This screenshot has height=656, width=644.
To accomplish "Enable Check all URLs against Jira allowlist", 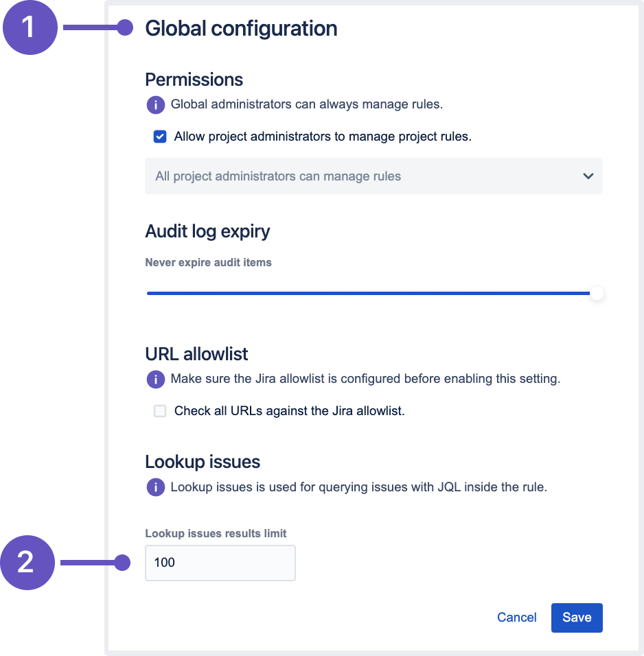I will point(160,412).
